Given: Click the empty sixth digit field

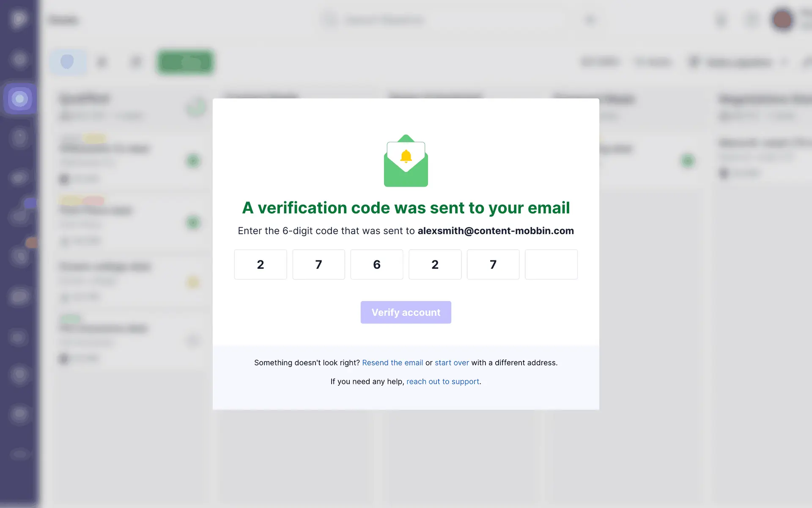Looking at the screenshot, I should tap(551, 265).
